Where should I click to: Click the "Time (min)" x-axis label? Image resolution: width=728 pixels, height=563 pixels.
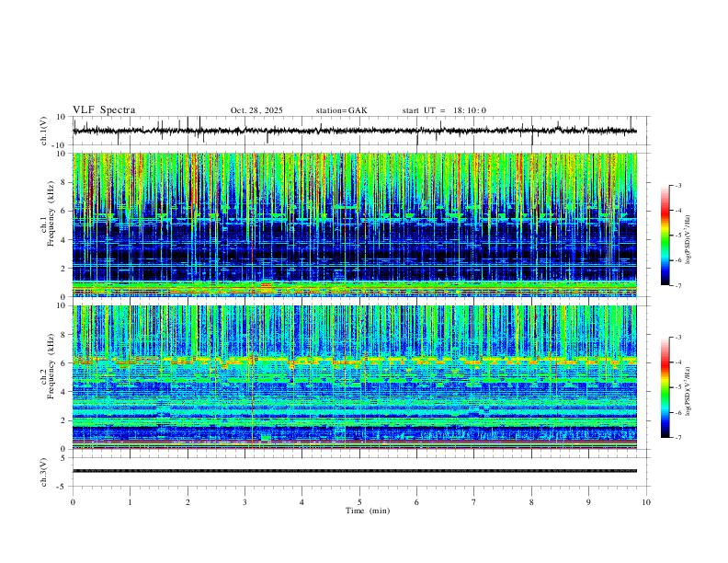(368, 511)
